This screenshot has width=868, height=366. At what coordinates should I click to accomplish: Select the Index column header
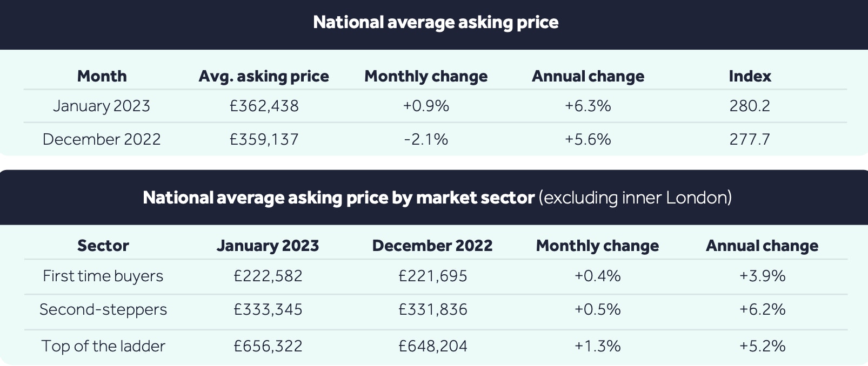pyautogui.click(x=750, y=76)
